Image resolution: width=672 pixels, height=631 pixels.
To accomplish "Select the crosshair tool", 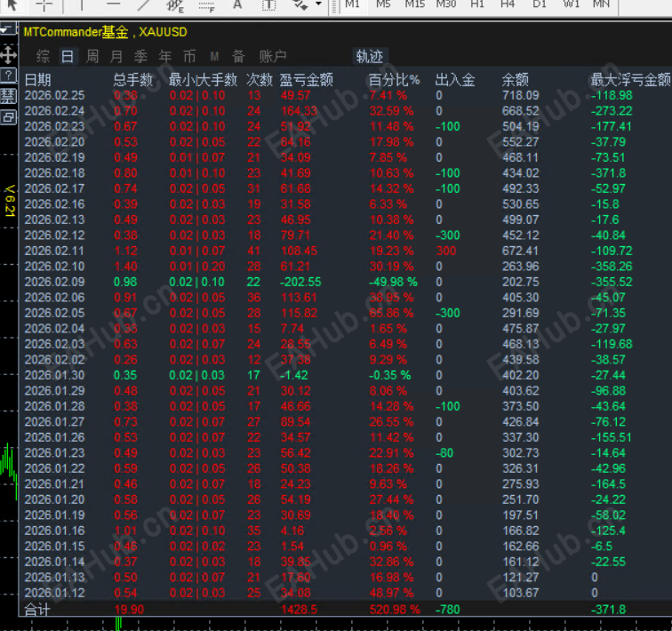I will point(44,4).
